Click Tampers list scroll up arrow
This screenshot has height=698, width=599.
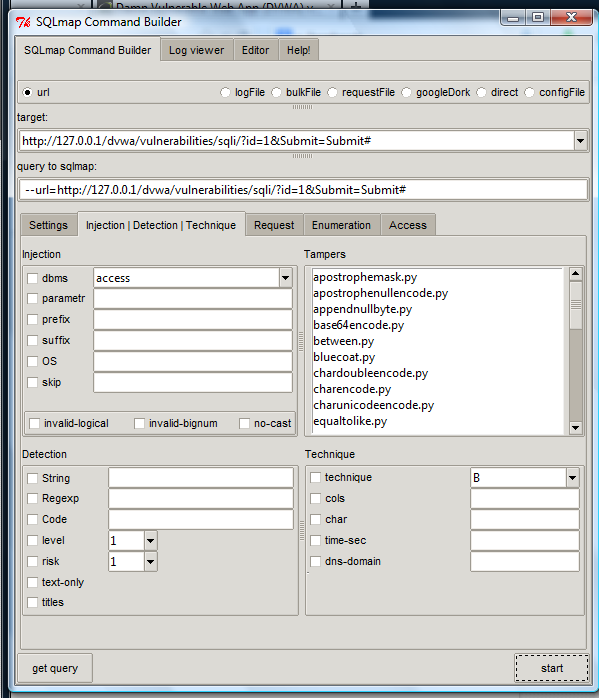[575, 273]
